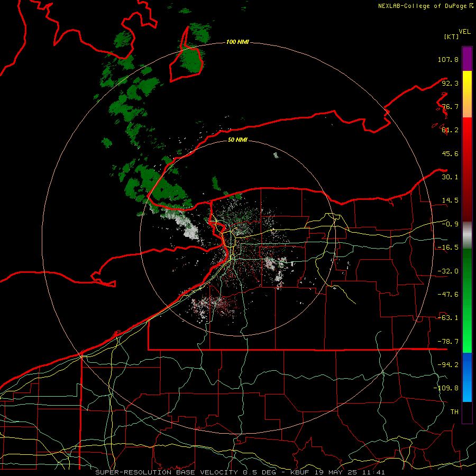This screenshot has width=476, height=476.
Task: Pick the yellow-orange color bar segment
Action: click(x=467, y=94)
